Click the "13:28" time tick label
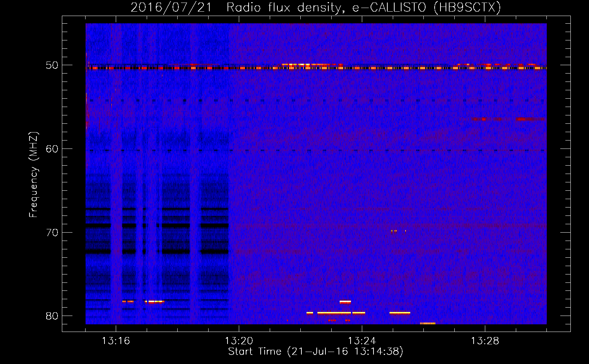The width and height of the screenshot is (589, 364). tap(485, 341)
